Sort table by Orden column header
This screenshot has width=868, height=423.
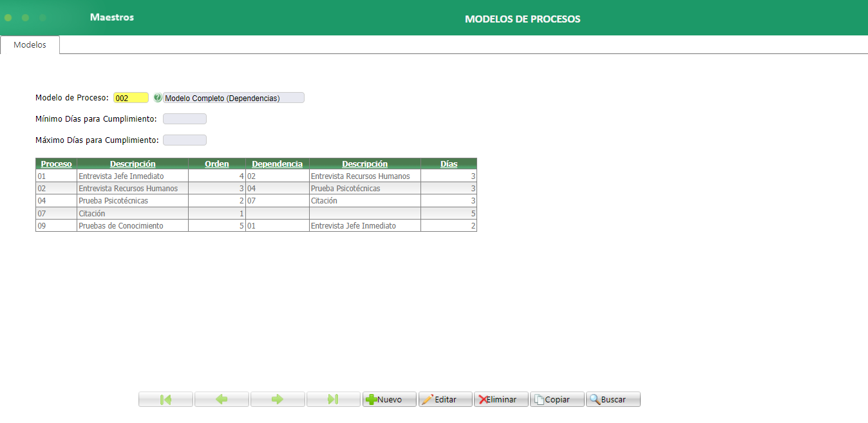pos(216,164)
